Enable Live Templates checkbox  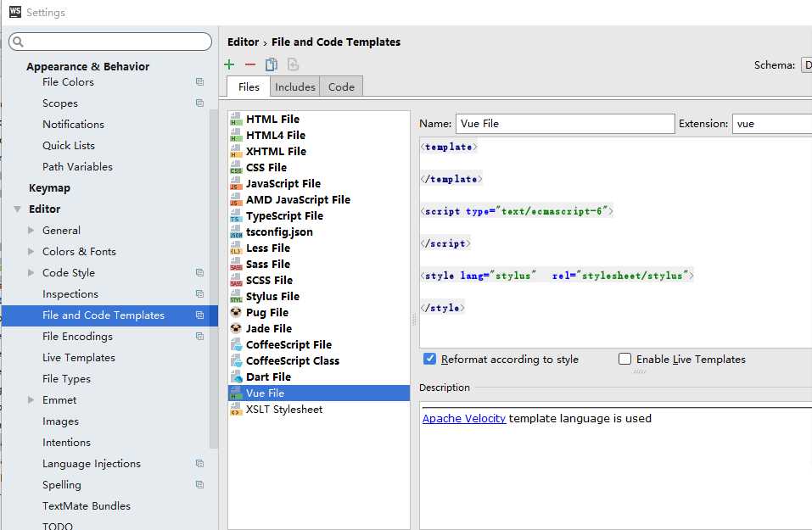(625, 359)
